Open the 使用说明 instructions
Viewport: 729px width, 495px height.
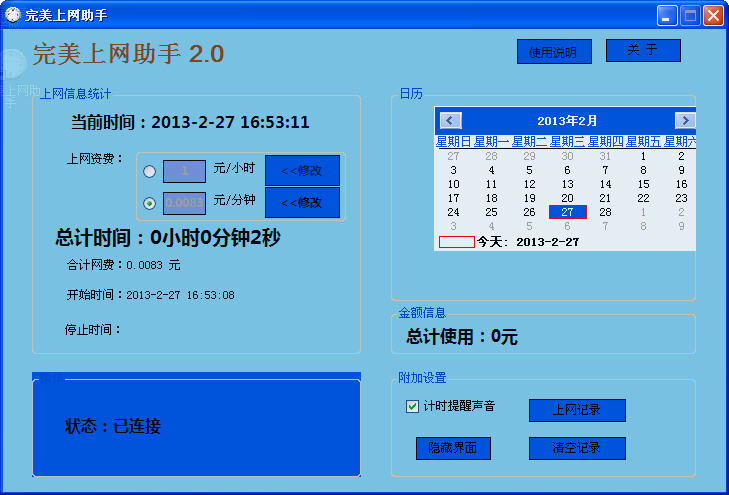point(554,52)
